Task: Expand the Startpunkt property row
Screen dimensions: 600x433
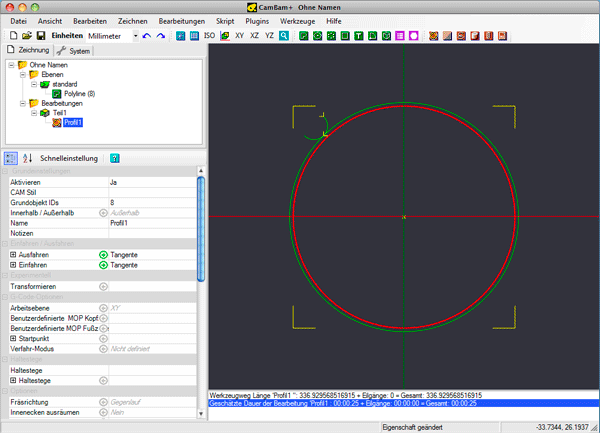Action: pos(12,339)
